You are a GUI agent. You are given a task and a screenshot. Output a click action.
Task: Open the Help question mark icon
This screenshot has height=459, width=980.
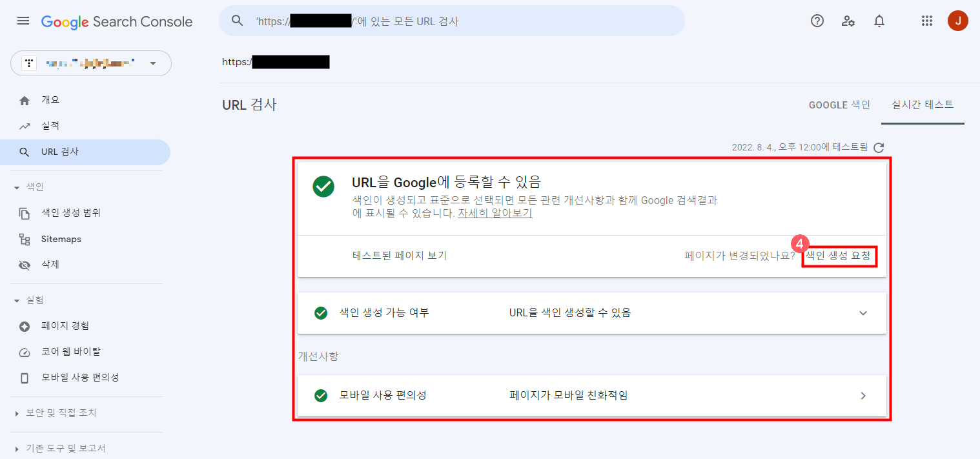click(817, 21)
